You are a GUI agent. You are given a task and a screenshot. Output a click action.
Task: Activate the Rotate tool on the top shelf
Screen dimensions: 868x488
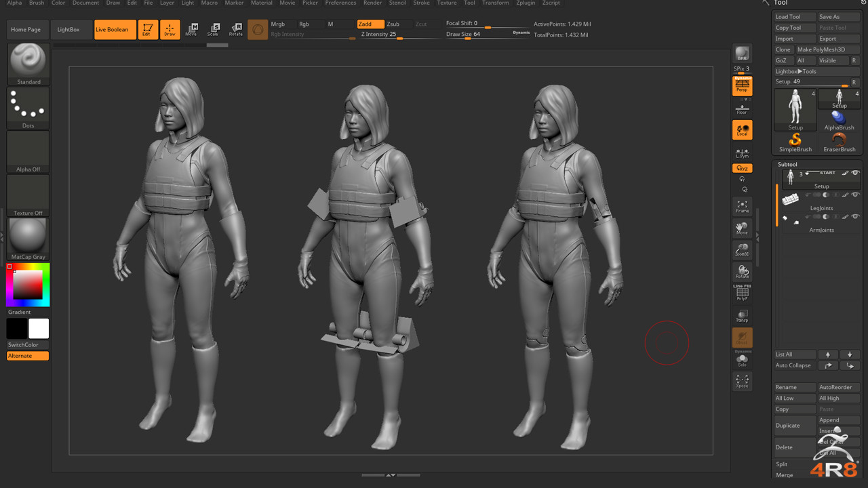click(x=237, y=28)
